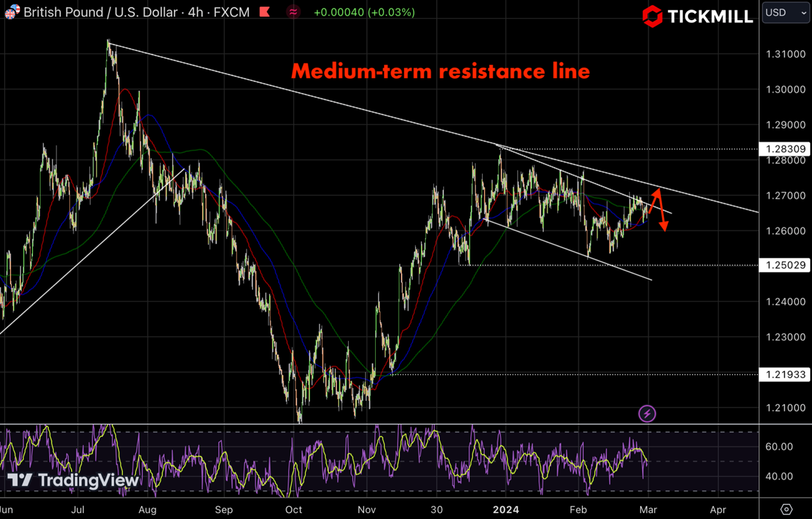This screenshot has width=812, height=519.
Task: Click the purple lightning bolt event marker
Action: [647, 414]
